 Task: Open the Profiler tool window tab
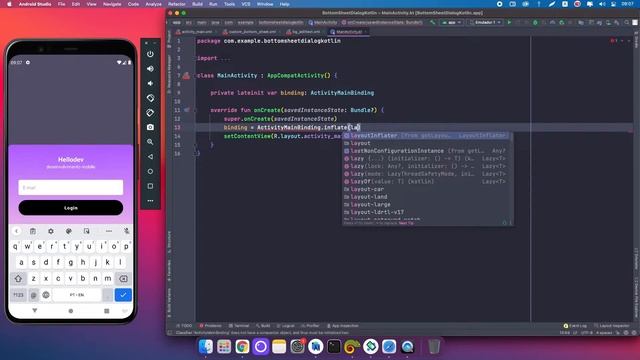point(310,326)
